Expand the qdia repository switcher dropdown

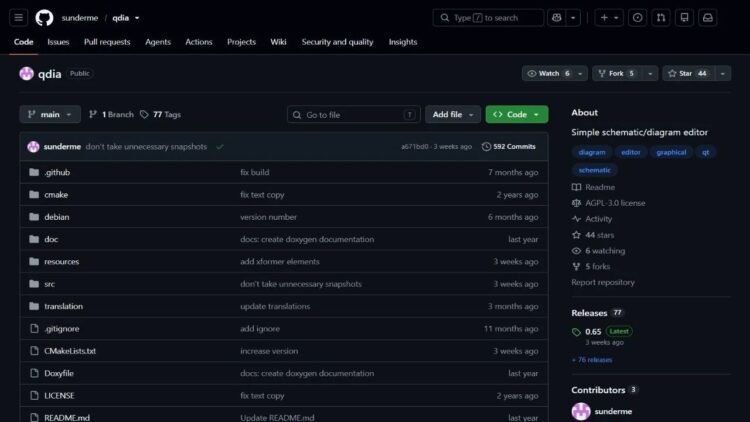click(x=137, y=18)
